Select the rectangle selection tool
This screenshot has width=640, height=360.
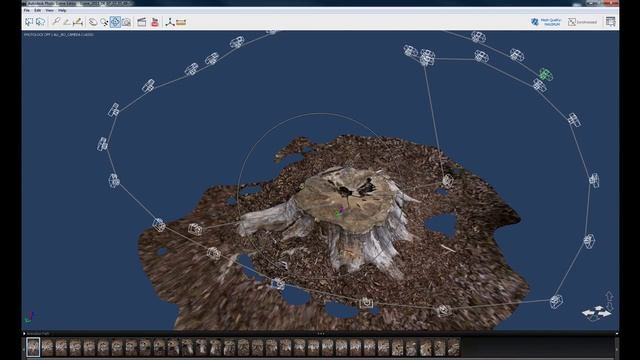(x=29, y=22)
